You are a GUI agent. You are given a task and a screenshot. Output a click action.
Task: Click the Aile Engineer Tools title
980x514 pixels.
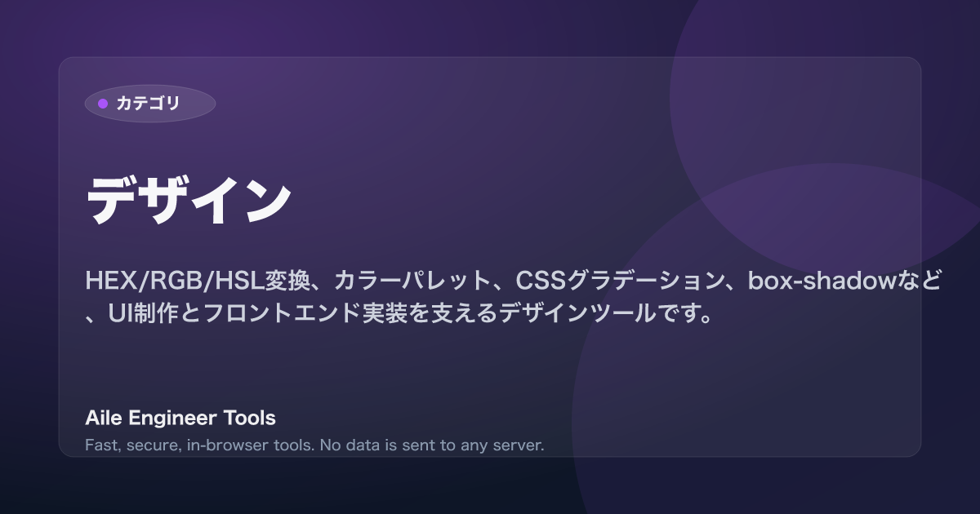(180, 419)
